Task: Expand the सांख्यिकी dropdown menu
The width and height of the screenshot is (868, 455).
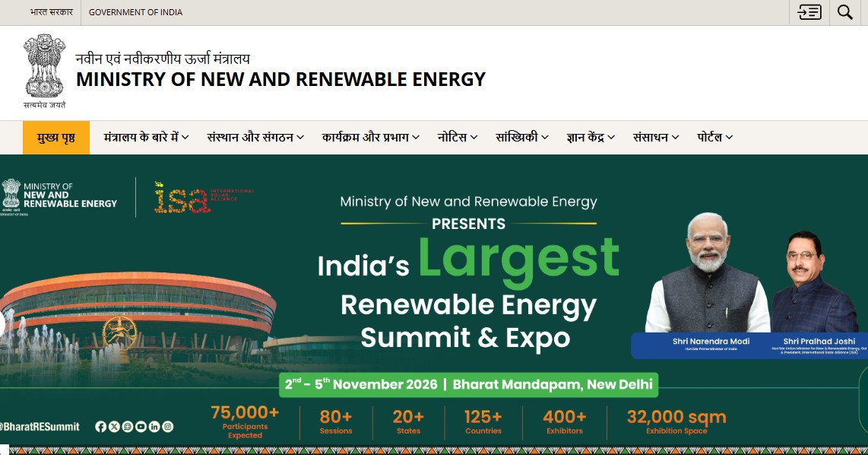Action: click(522, 137)
